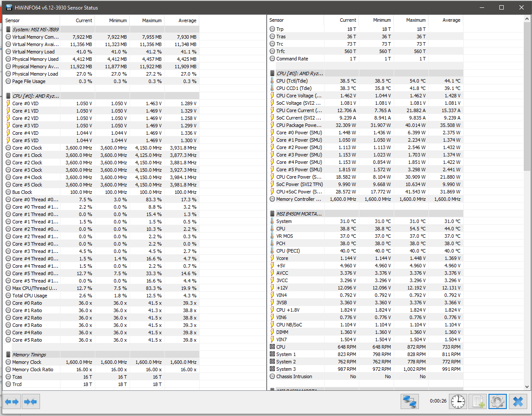Select the AVCC voltage row
The width and height of the screenshot is (532, 416).
[366, 273]
